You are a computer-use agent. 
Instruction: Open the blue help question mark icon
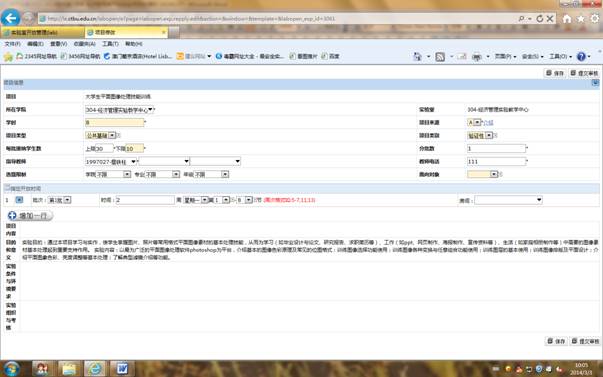(x=581, y=57)
